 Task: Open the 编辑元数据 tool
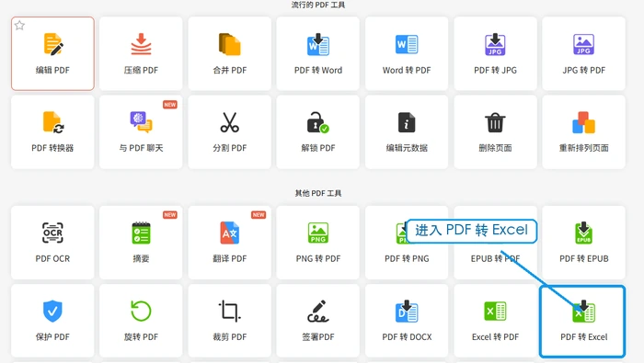click(407, 132)
